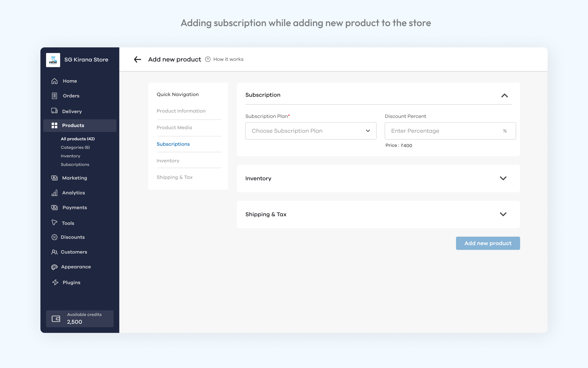Select Shipping & Tax in Quick Navigation
This screenshot has height=368, width=588.
pyautogui.click(x=174, y=177)
